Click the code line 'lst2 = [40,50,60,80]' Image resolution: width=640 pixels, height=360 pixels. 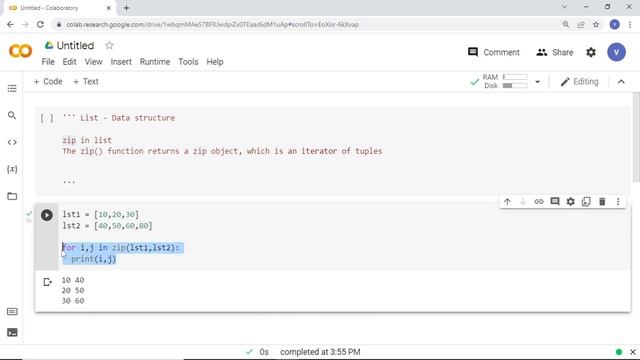(x=107, y=226)
